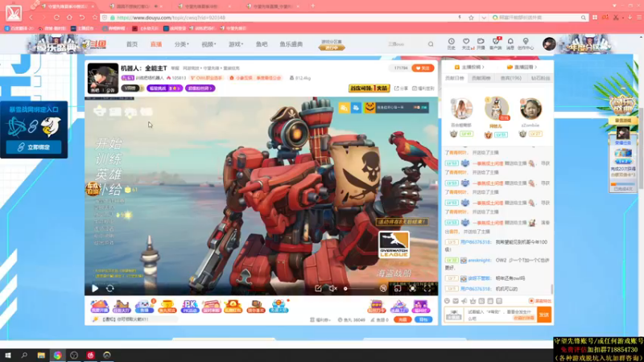The height and width of the screenshot is (362, 644).
Task: Open the 开播 start-streaming icon
Action: coord(481,44)
